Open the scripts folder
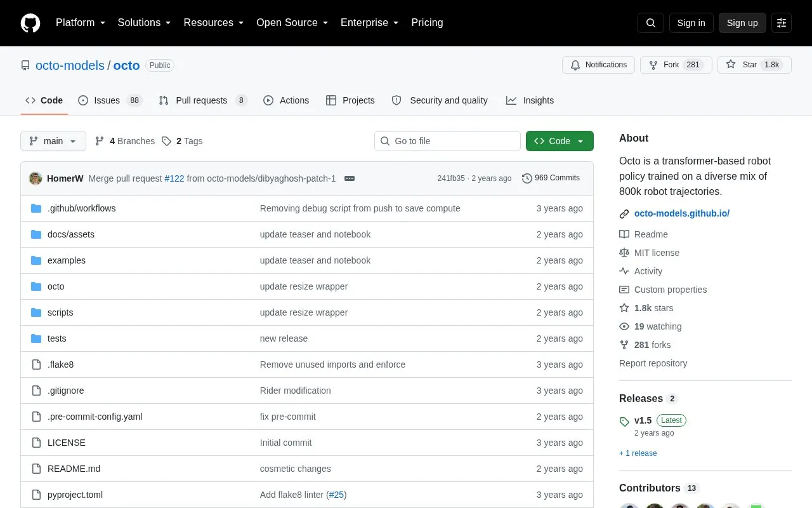The height and width of the screenshot is (508, 812). (60, 312)
